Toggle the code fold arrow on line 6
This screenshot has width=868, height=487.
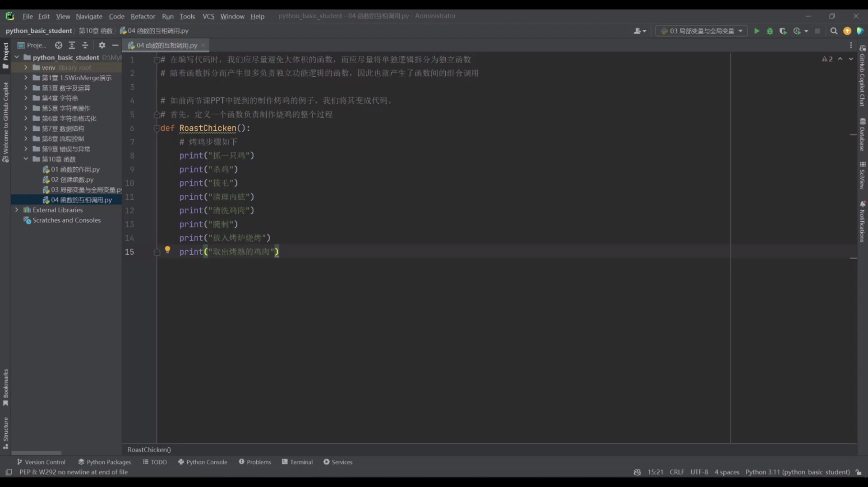pyautogui.click(x=157, y=129)
